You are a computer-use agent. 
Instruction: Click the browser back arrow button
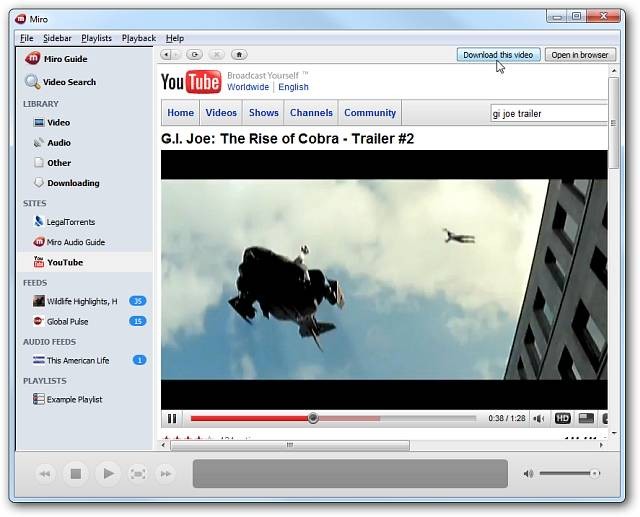[x=166, y=54]
